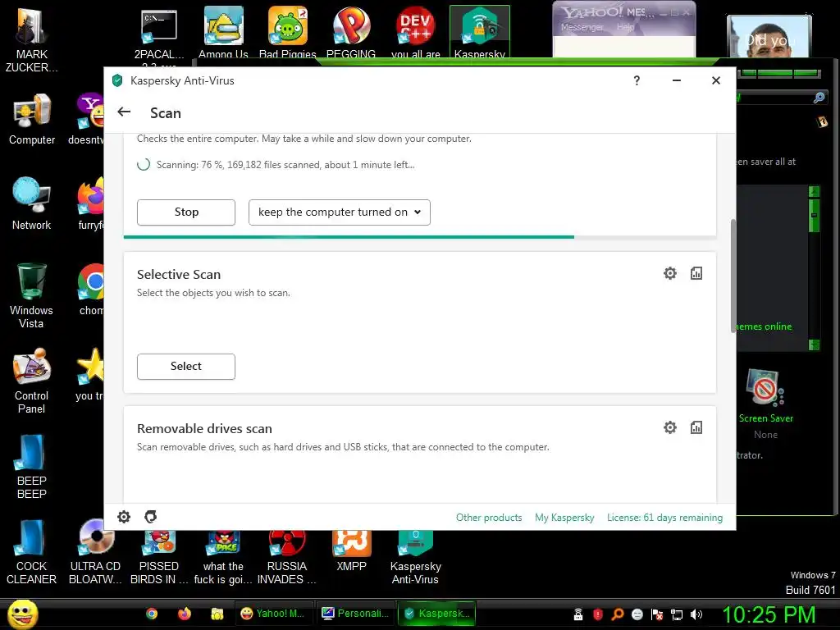
Task: Open the Kaspersky Secure Connection shortcut
Action: 479,32
